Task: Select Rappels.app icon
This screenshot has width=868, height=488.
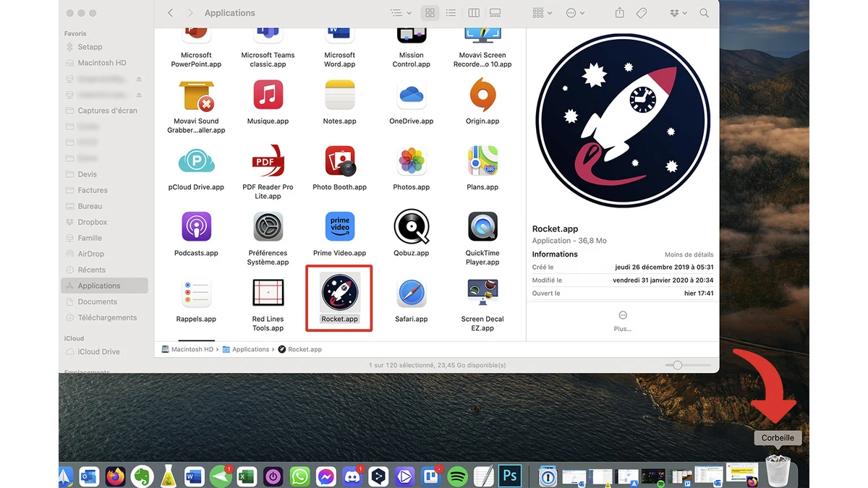Action: 196,294
